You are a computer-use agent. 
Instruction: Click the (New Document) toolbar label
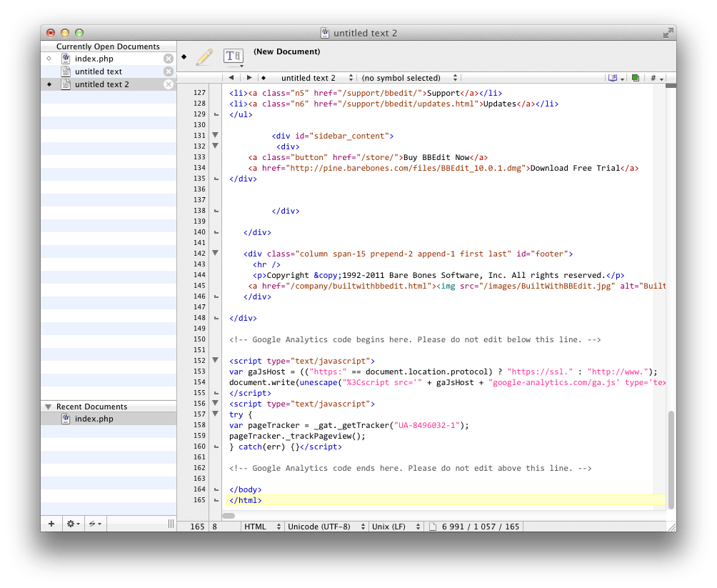point(286,51)
